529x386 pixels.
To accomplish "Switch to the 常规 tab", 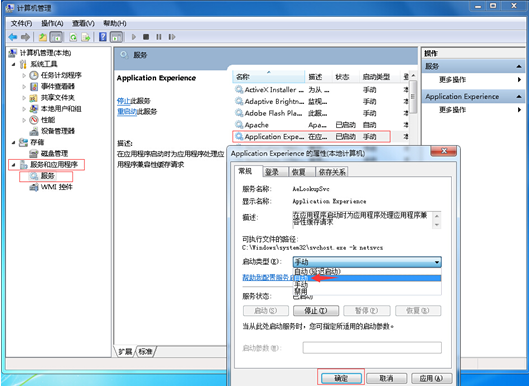I will pos(245,171).
